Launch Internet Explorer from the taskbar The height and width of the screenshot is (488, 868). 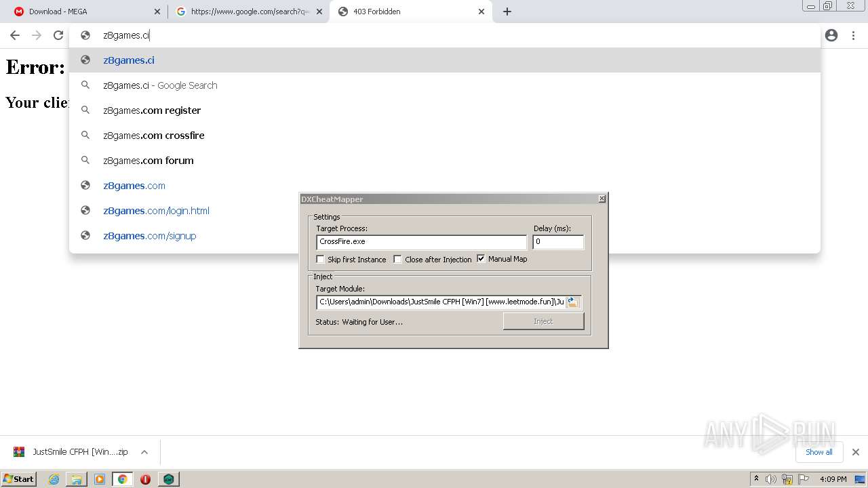point(54,479)
